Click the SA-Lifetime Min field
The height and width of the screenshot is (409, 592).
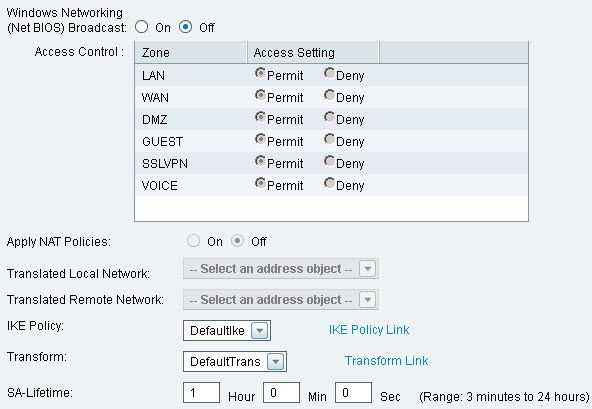(281, 393)
